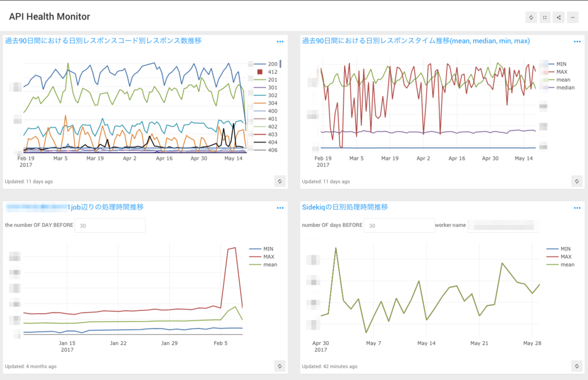Toggle the 404 series in legend
Image resolution: width=588 pixels, height=380 pixels.
[x=266, y=143]
